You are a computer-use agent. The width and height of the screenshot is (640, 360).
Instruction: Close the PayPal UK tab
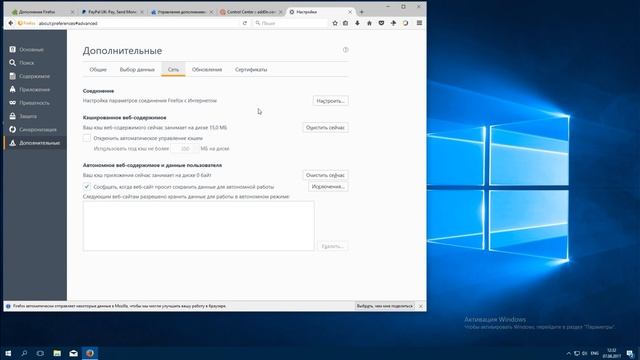[x=142, y=12]
